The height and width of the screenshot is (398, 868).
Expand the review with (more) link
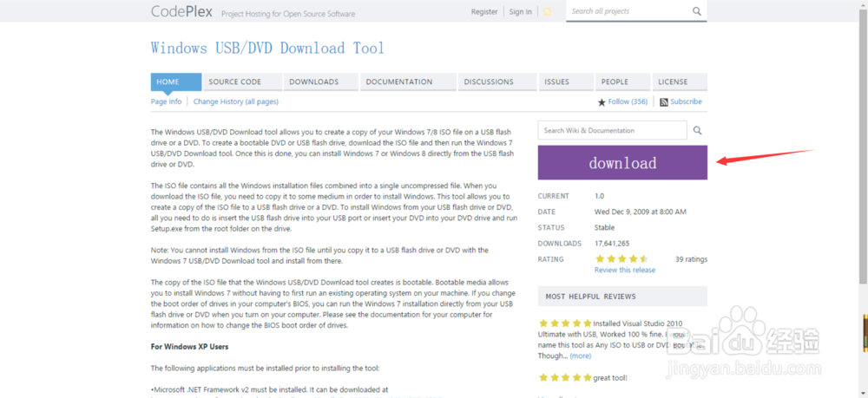pos(580,356)
